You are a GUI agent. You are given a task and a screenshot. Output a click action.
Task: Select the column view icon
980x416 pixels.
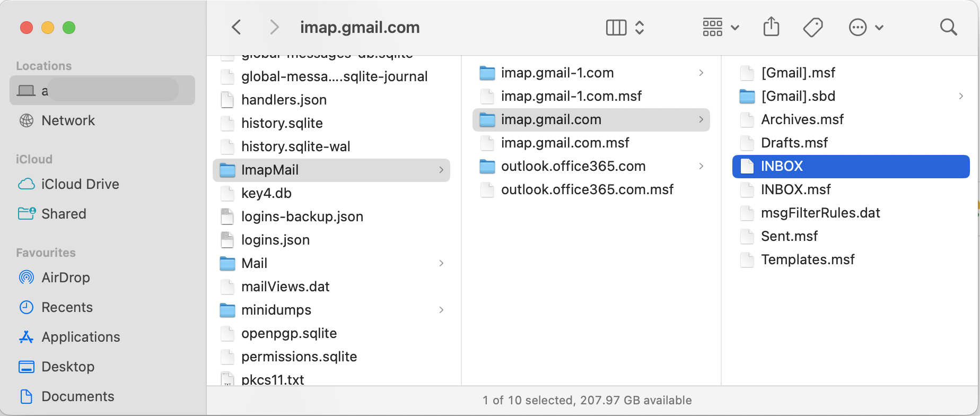coord(616,27)
